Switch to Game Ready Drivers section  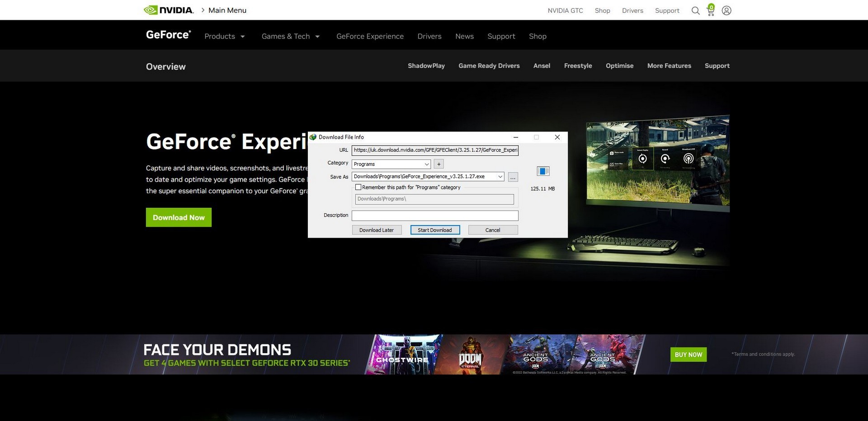(489, 66)
